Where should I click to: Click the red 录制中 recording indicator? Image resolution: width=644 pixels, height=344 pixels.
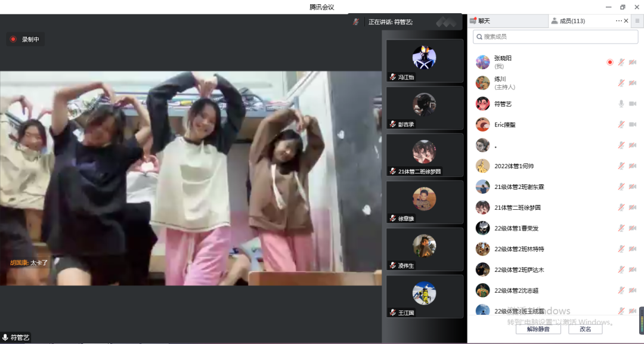25,39
